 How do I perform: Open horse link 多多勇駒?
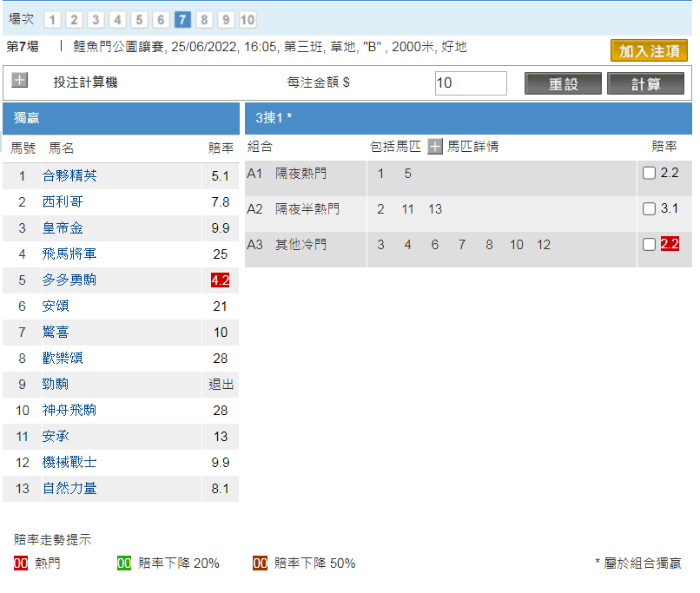point(70,280)
